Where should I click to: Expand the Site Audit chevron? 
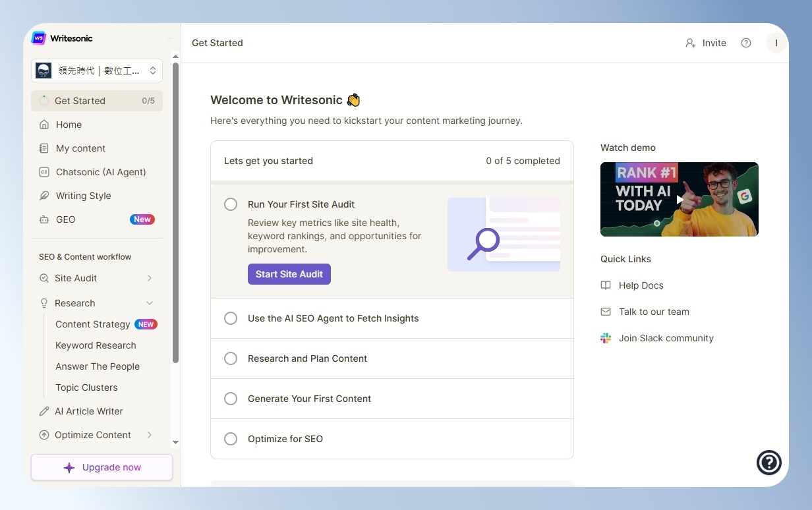click(x=150, y=278)
